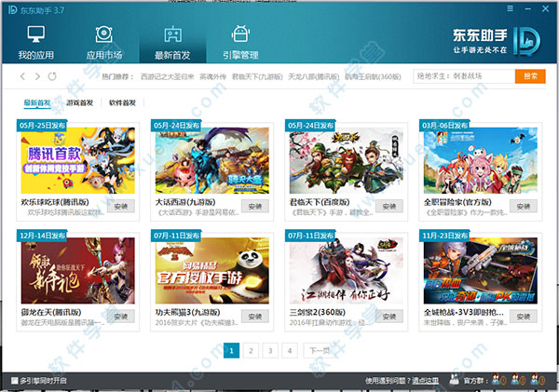Click the first 官方群 avatar icon
Image resolution: width=559 pixels, height=392 pixels.
click(498, 380)
